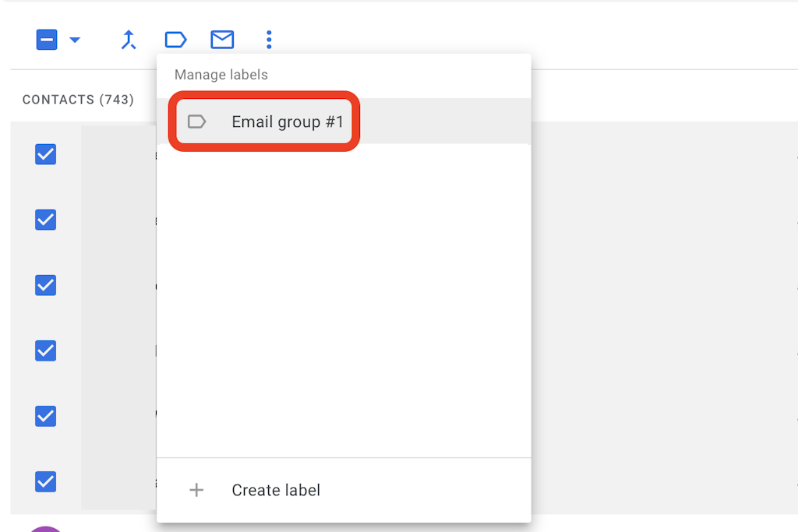Open the selection options dropdown arrow

pos(73,40)
